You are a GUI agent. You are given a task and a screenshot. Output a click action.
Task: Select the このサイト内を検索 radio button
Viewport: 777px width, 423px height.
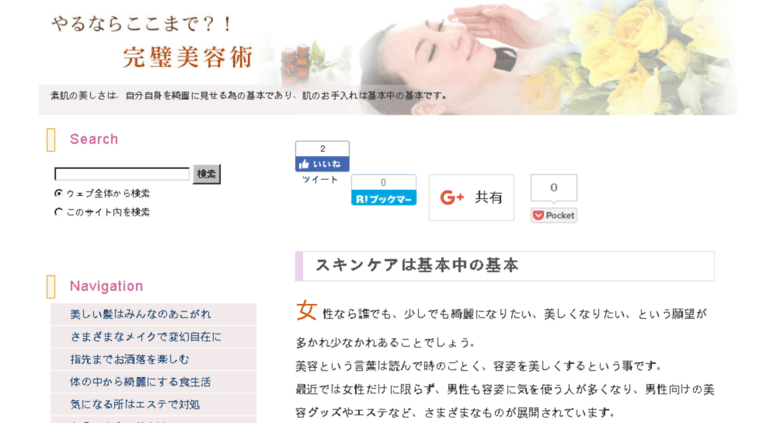click(58, 212)
